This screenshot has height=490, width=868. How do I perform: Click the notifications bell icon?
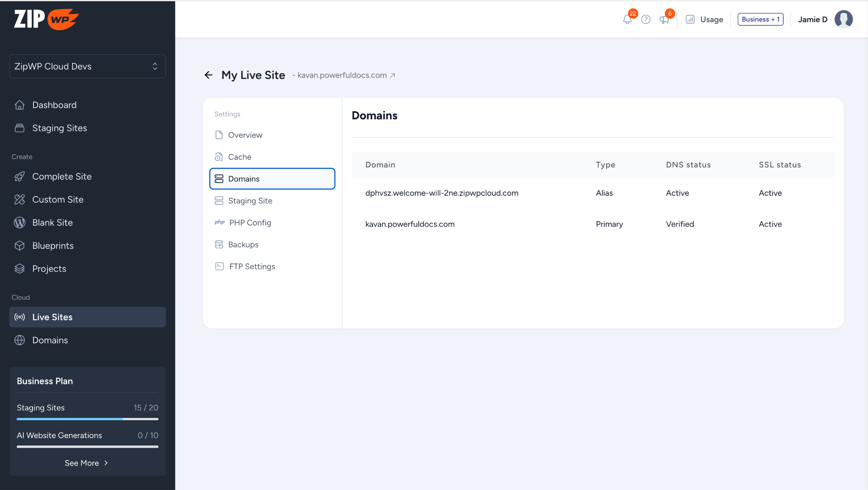click(627, 19)
